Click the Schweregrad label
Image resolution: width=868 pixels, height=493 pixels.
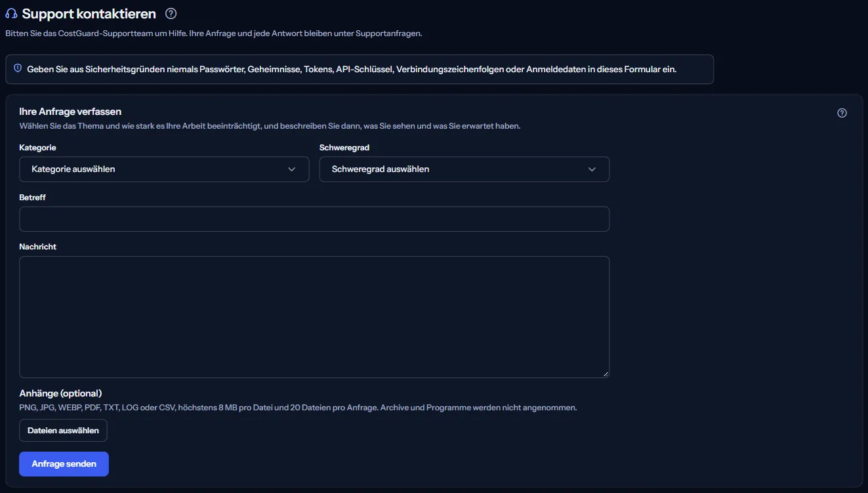tap(344, 148)
